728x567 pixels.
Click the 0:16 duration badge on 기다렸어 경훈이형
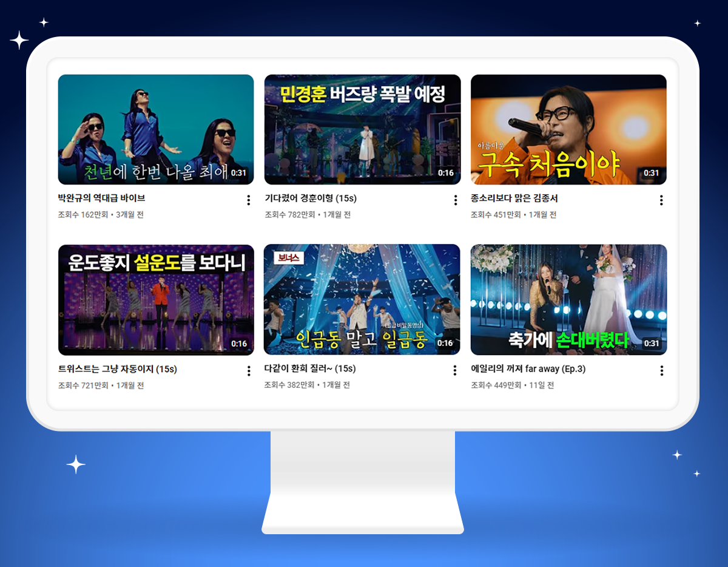tap(446, 173)
